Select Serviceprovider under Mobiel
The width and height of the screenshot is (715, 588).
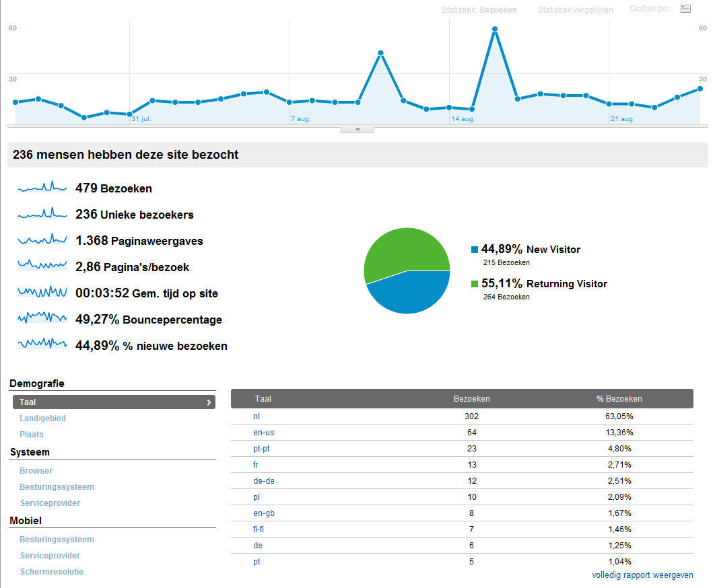50,555
